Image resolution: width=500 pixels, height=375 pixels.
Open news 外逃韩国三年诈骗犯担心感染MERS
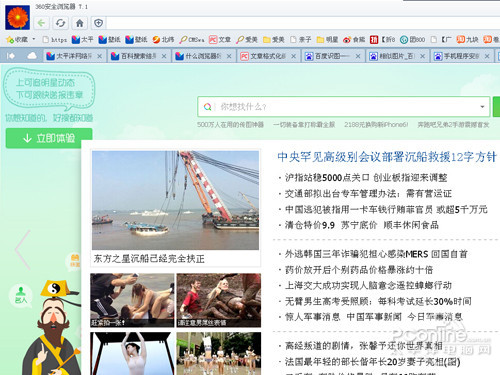tap(376, 254)
